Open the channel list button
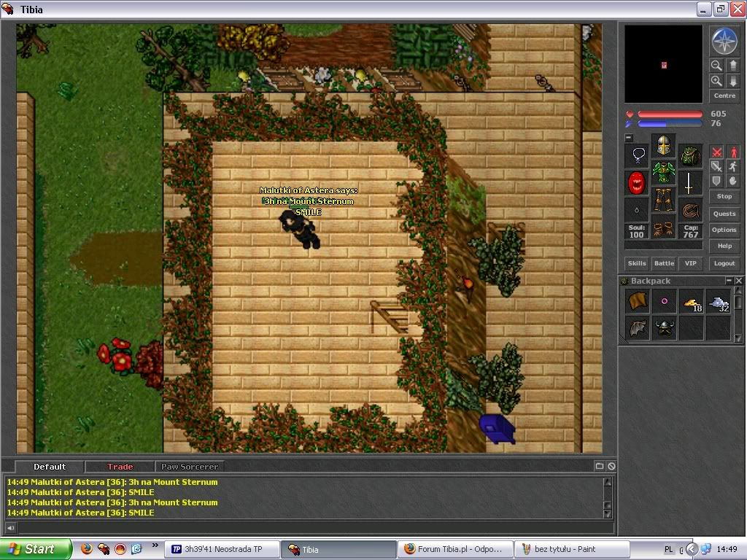Image resolution: width=747 pixels, height=560 pixels. [600, 466]
